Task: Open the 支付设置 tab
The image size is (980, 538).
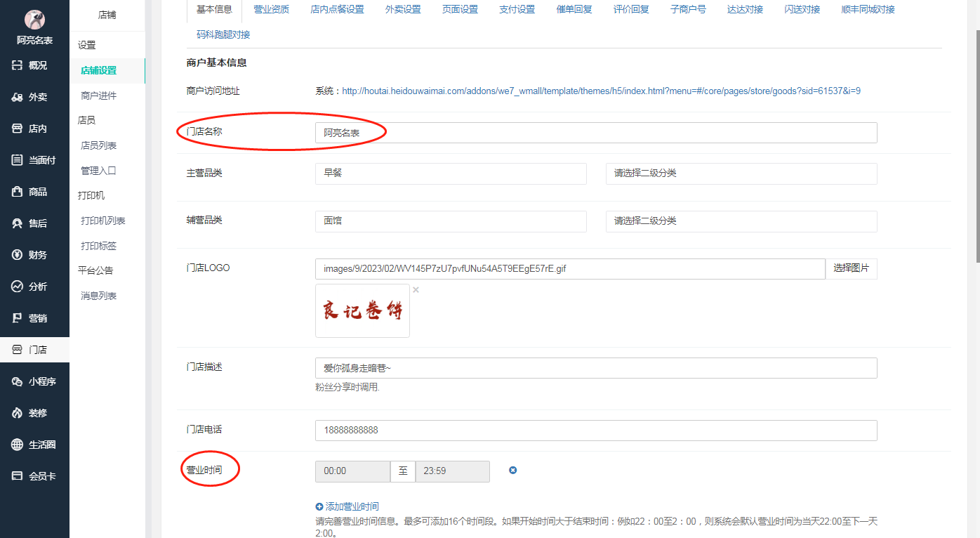Action: [x=517, y=10]
